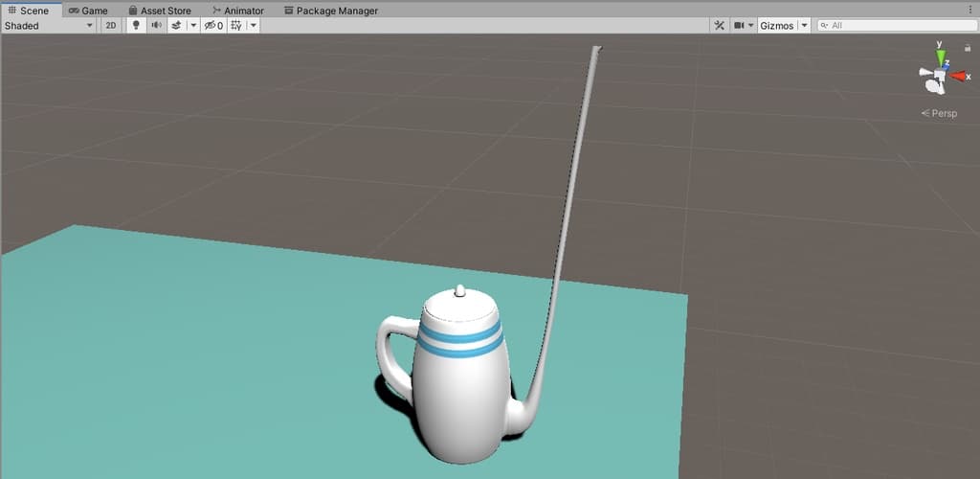Click the red X axis gizmo cone
The image size is (980, 479).
(x=958, y=76)
